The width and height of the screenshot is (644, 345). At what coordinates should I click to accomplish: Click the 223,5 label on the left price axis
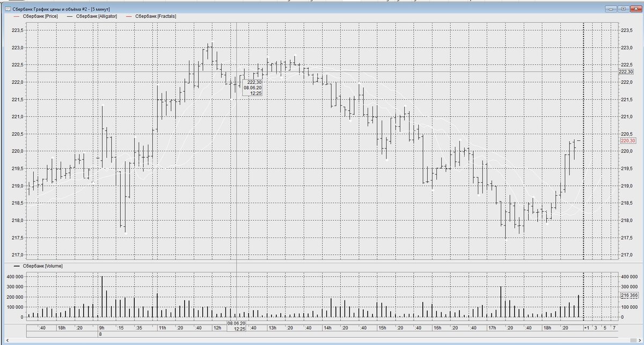(x=18, y=31)
